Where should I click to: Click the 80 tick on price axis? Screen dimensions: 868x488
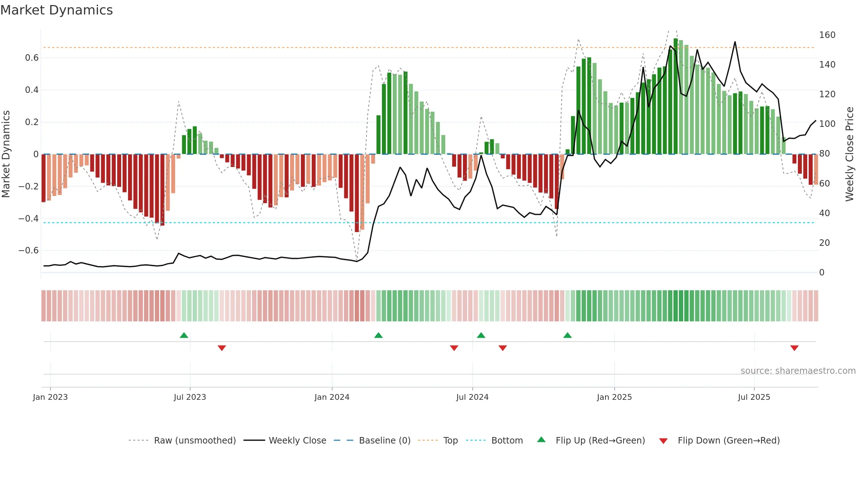point(825,154)
